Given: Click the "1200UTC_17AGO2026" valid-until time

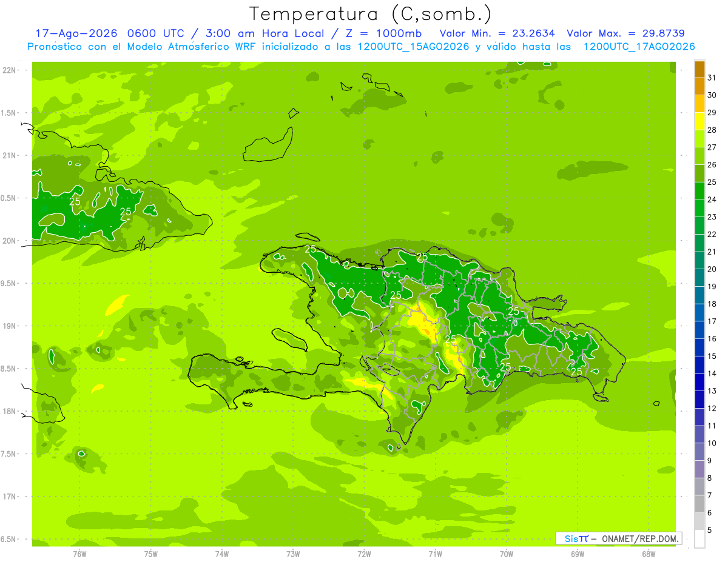Looking at the screenshot, I should (x=639, y=47).
